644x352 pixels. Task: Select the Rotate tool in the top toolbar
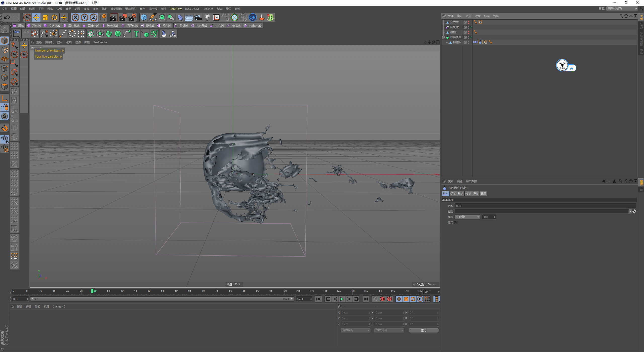pos(54,17)
